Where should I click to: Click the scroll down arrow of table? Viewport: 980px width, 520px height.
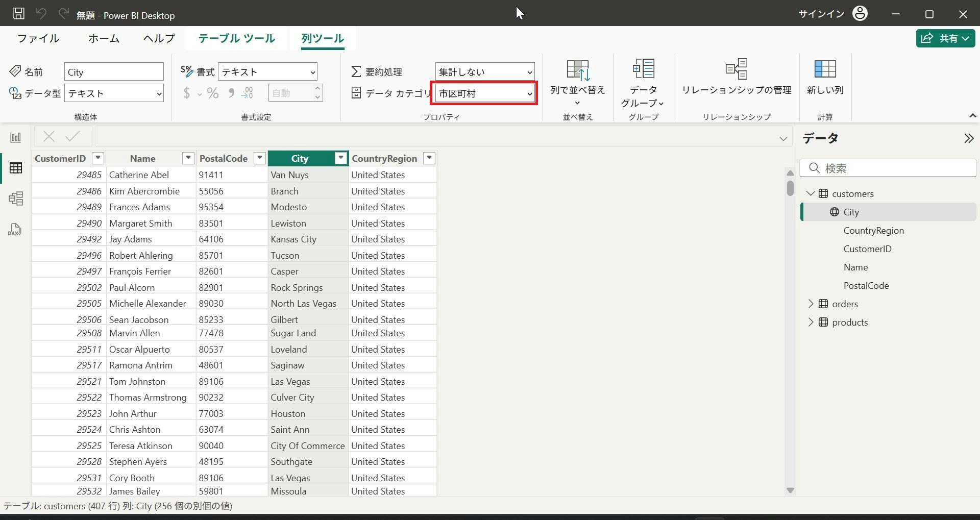coord(790,490)
